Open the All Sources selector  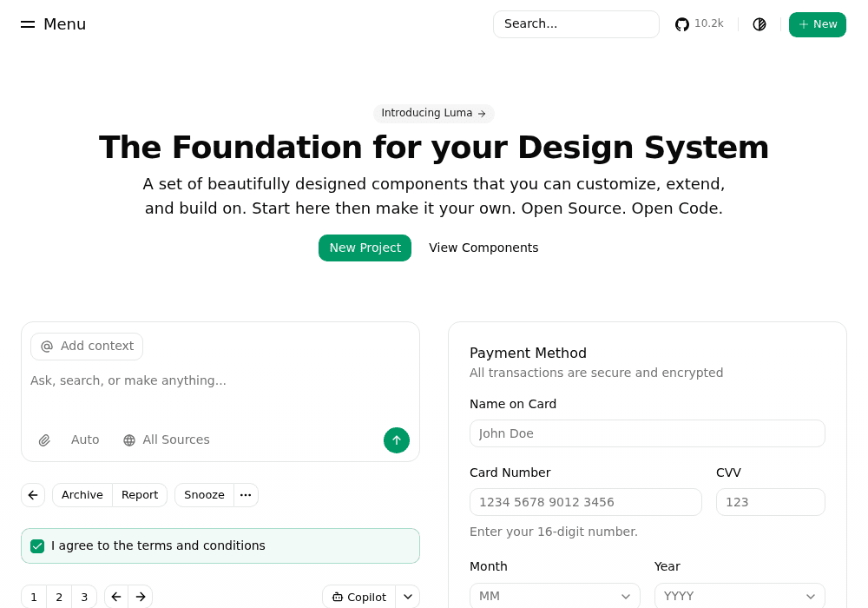[x=166, y=439]
